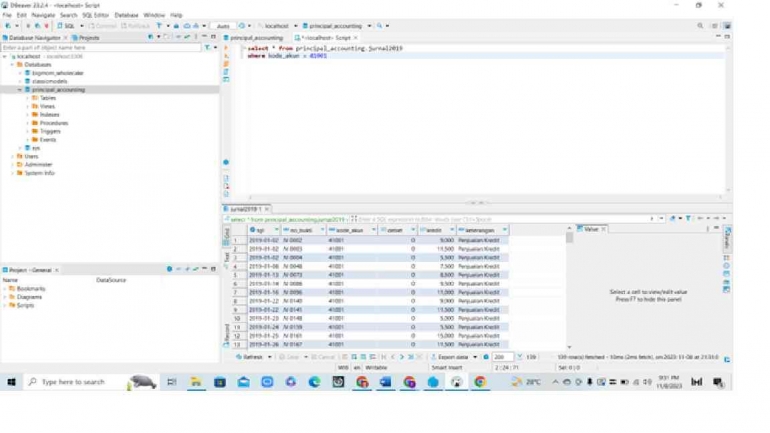Open the Export data dropdown arrow
This screenshot has height=433, width=770.
pyautogui.click(x=475, y=357)
